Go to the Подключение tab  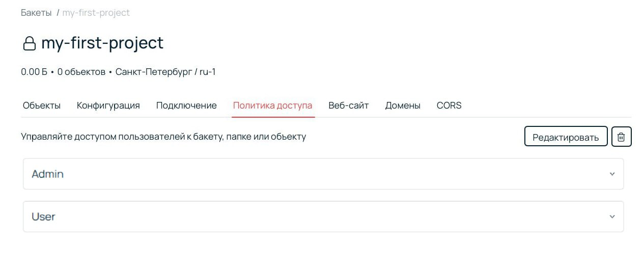click(x=186, y=105)
